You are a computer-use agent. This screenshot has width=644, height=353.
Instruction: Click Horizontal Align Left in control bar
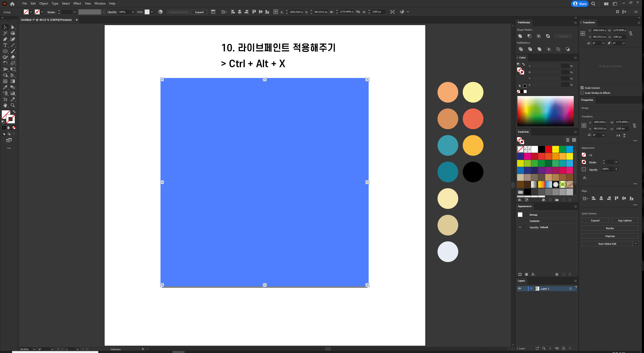tap(233, 12)
